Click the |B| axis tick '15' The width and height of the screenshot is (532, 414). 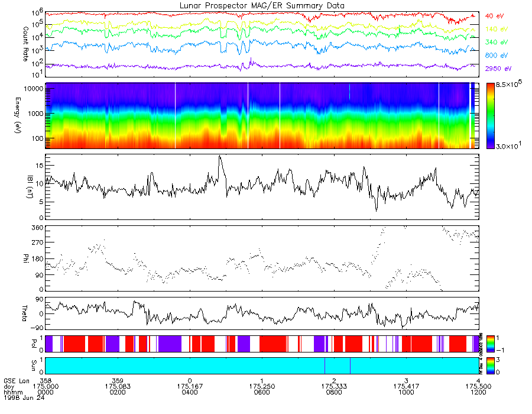pyautogui.click(x=40, y=165)
